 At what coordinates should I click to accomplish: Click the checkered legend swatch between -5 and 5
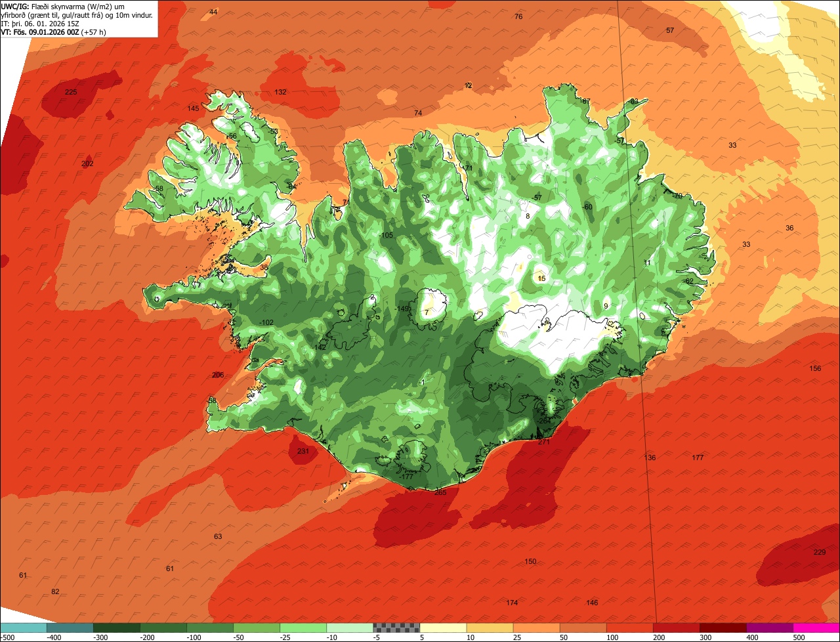point(396,628)
